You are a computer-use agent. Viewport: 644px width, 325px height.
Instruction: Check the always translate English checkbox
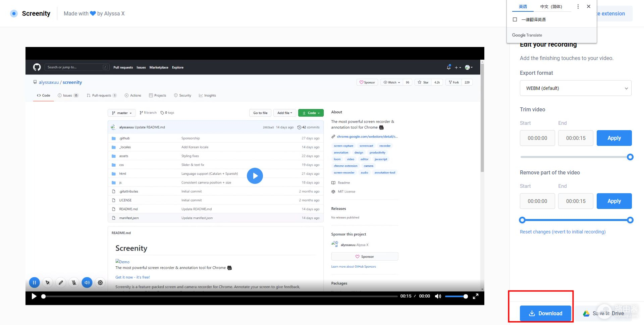tap(515, 19)
